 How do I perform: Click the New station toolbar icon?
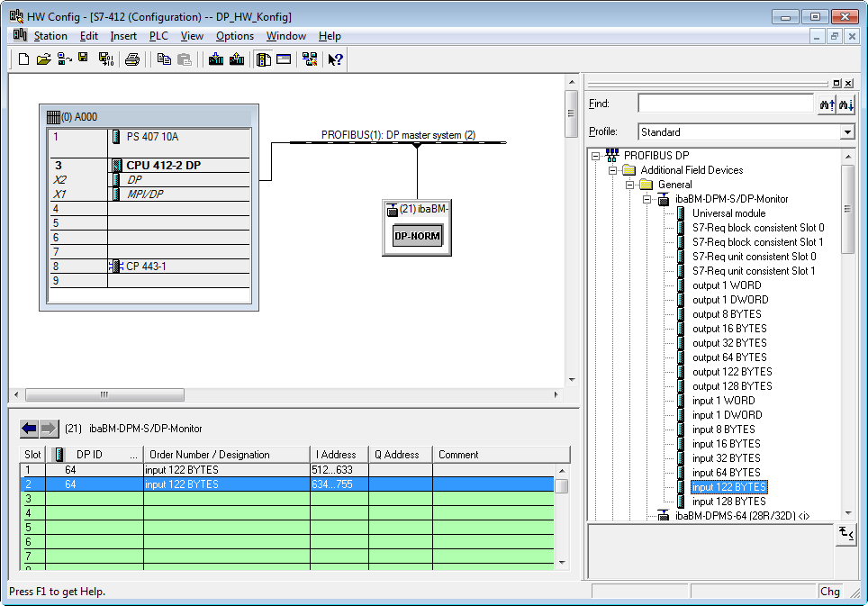pos(24,59)
